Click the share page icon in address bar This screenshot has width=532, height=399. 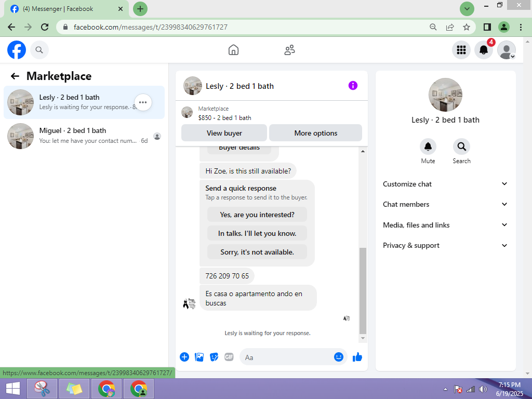click(450, 27)
